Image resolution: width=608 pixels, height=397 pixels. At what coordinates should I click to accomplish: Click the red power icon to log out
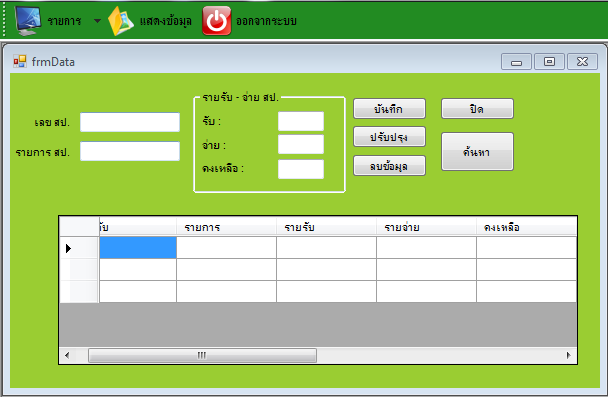coord(216,21)
